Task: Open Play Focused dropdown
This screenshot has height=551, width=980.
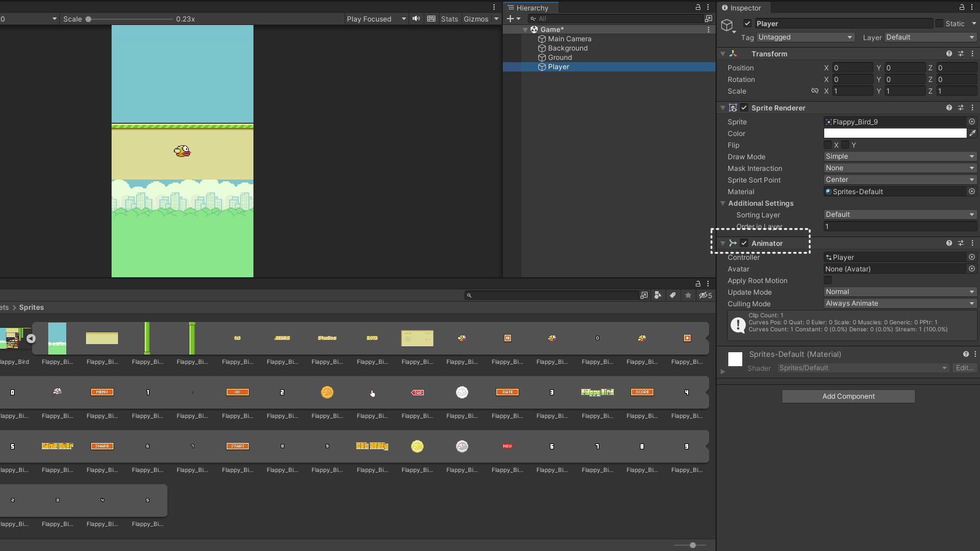Action: coord(377,19)
